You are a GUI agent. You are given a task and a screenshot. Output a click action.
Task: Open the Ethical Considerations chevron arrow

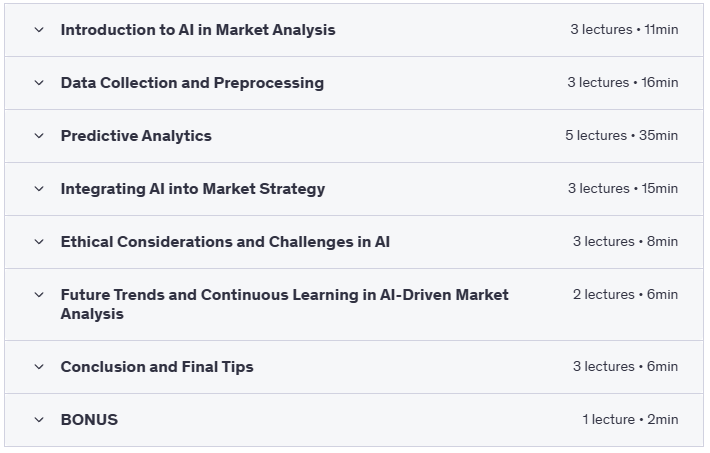point(39,242)
